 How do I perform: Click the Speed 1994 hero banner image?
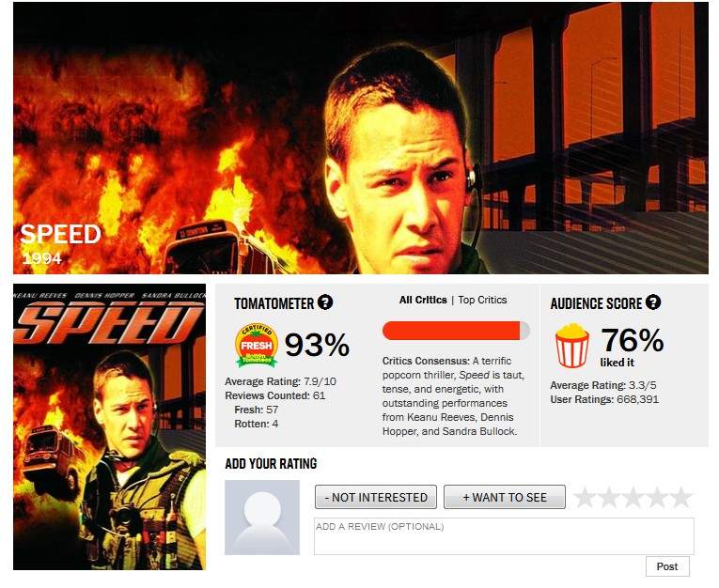coord(360,138)
